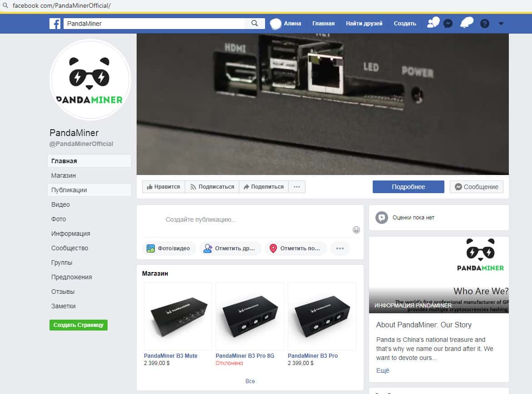Click Создать in the top navigation
Image resolution: width=532 pixels, height=394 pixels.
pyautogui.click(x=405, y=24)
